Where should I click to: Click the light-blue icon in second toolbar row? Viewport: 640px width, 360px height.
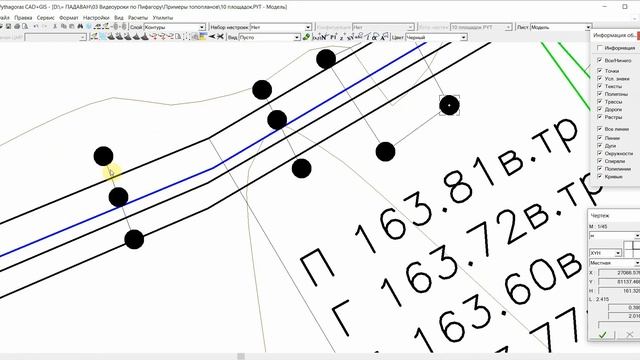103,37
